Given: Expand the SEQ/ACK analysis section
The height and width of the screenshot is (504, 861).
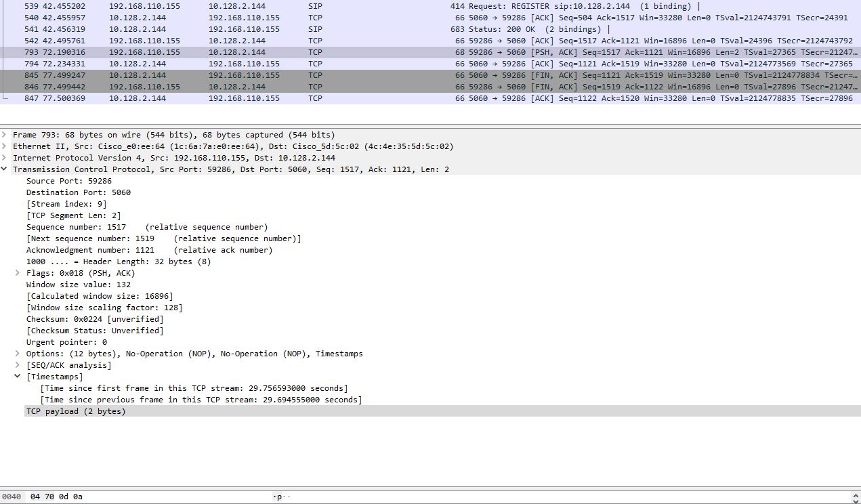Looking at the screenshot, I should click(x=17, y=364).
